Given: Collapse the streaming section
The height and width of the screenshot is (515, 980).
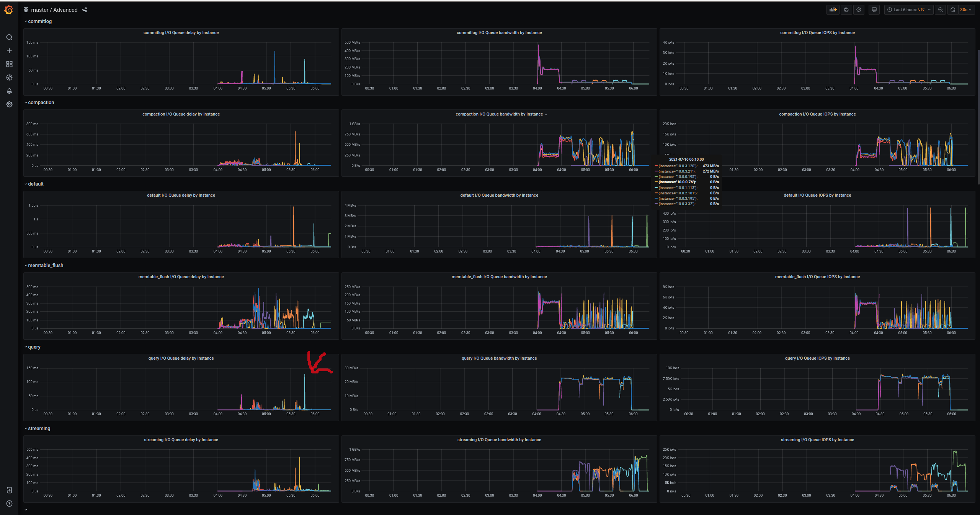Looking at the screenshot, I should tap(38, 428).
